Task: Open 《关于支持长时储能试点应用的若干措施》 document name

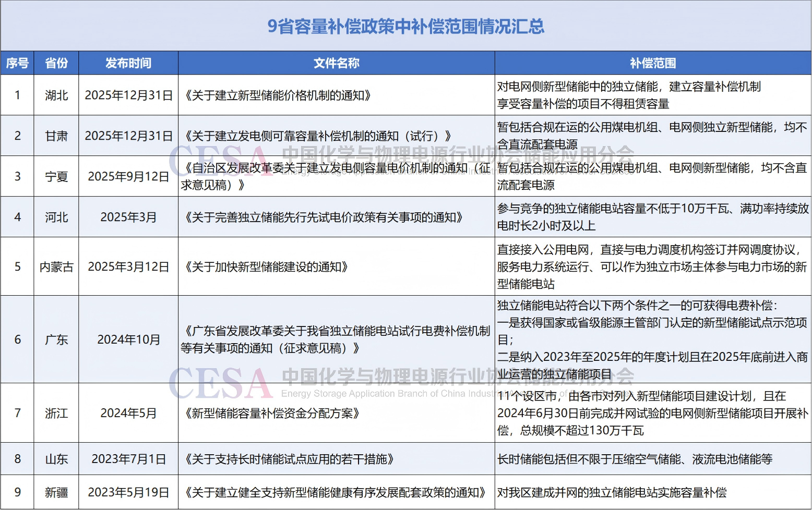Action: [290, 459]
